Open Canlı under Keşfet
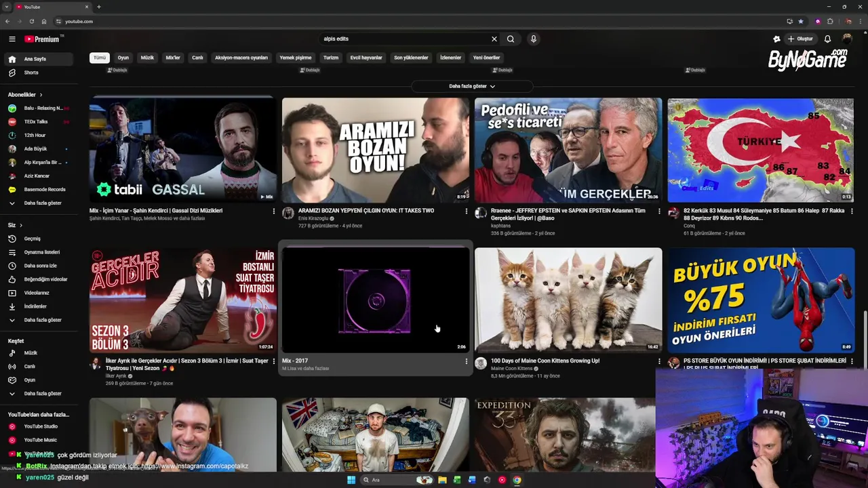 click(x=38, y=367)
